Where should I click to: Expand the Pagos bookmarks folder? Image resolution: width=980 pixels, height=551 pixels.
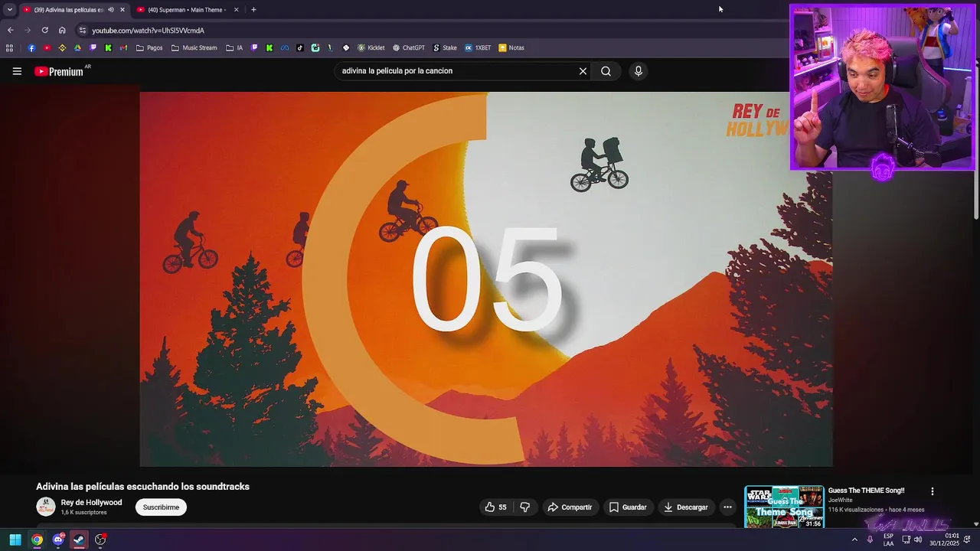click(149, 47)
